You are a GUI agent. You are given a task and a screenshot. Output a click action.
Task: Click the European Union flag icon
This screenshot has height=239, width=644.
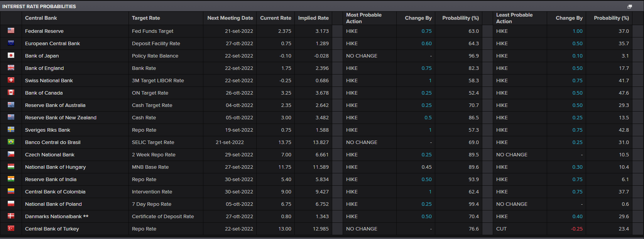click(11, 43)
